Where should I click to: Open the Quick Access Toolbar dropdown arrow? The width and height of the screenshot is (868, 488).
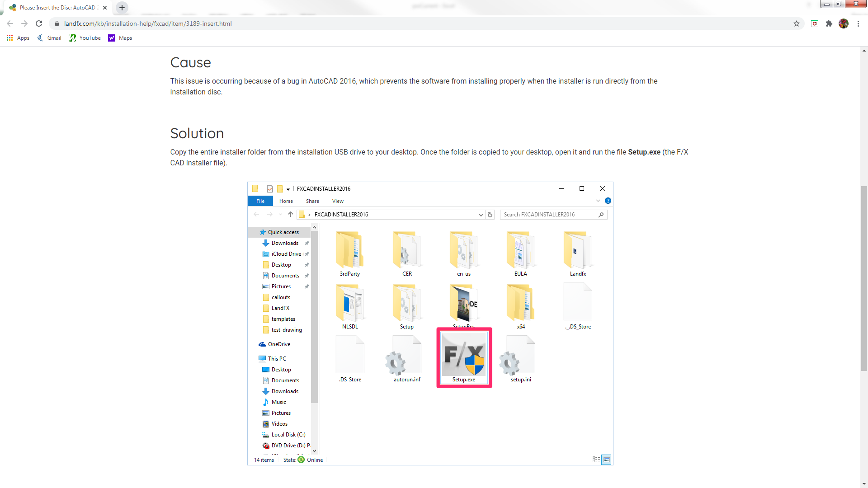pyautogui.click(x=288, y=189)
